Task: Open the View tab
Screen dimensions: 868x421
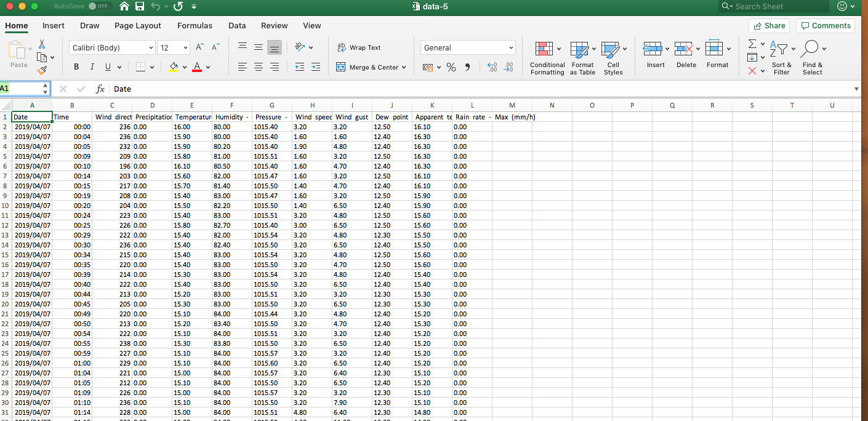Action: click(312, 25)
